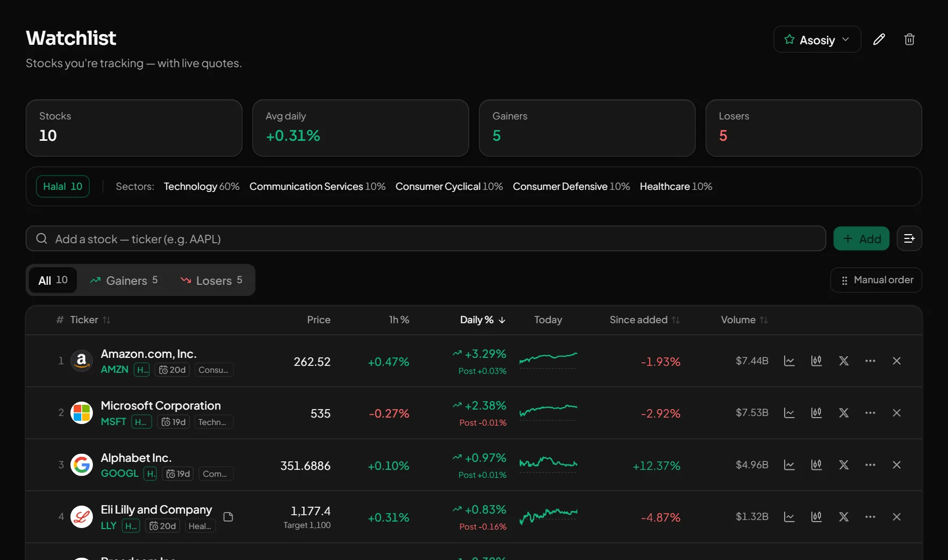Click the Google logo in Alphabet row
948x560 pixels.
(82, 465)
